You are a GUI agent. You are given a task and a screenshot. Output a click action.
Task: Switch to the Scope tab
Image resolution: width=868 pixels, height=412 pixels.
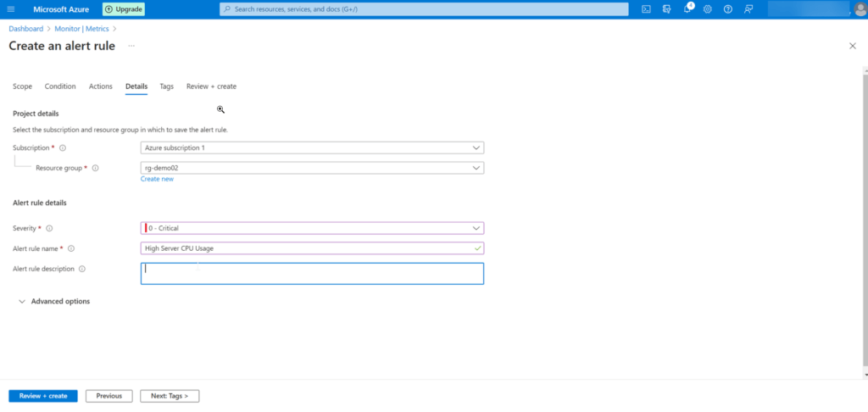(x=23, y=86)
